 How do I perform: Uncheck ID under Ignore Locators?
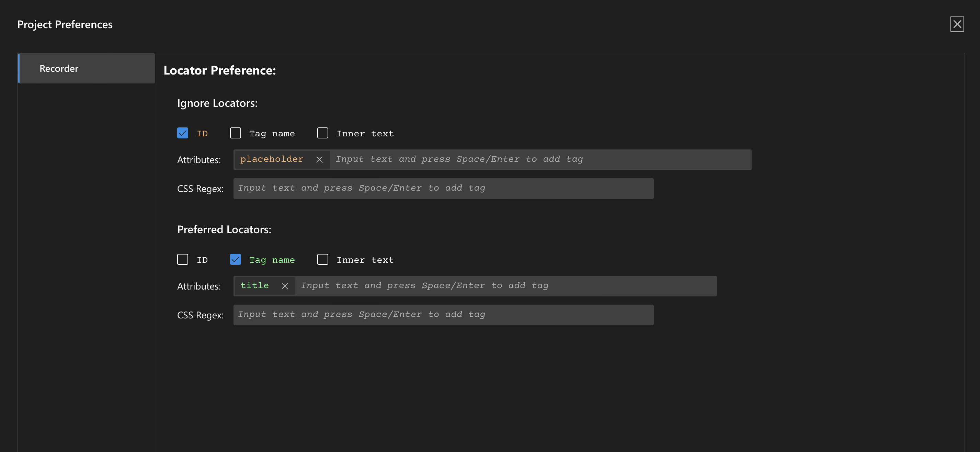[x=183, y=133]
